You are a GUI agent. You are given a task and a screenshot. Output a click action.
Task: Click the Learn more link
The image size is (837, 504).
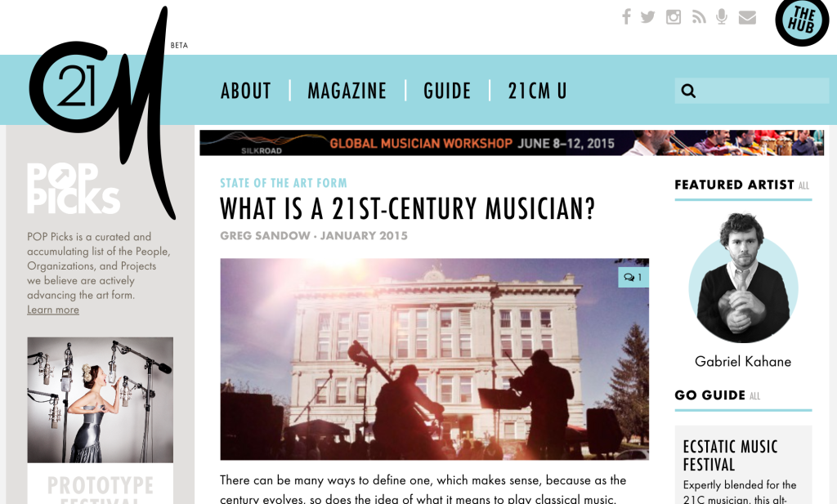coord(53,310)
